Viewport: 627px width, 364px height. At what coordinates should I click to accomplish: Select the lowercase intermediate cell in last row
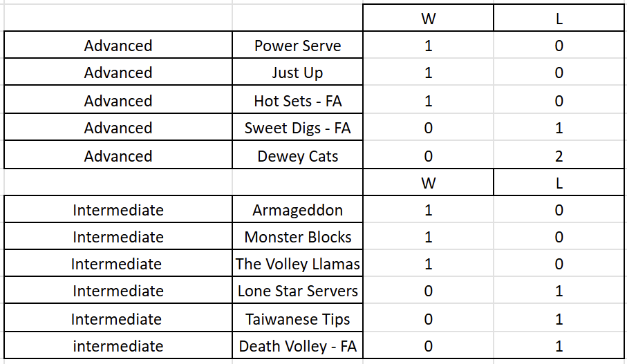(118, 346)
